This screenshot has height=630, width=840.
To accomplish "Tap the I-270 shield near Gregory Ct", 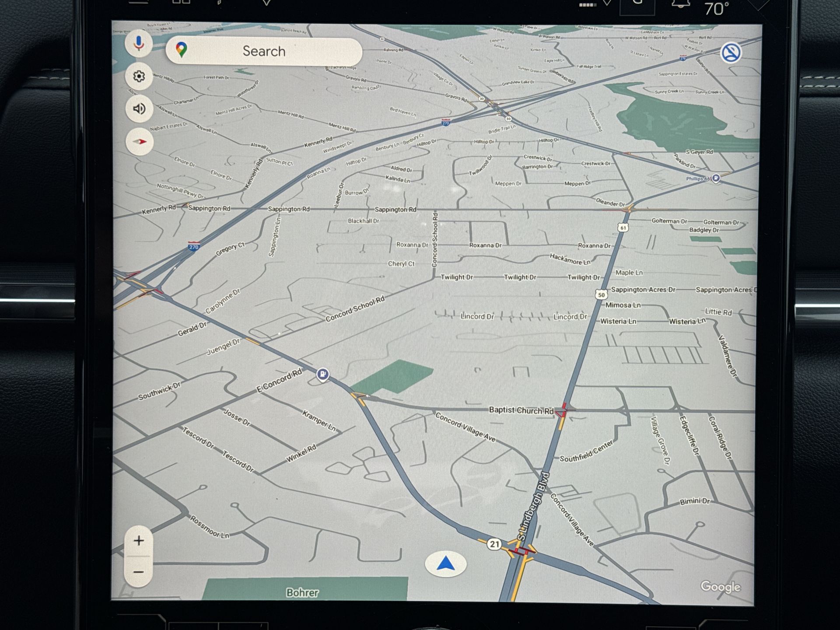I will pyautogui.click(x=194, y=245).
